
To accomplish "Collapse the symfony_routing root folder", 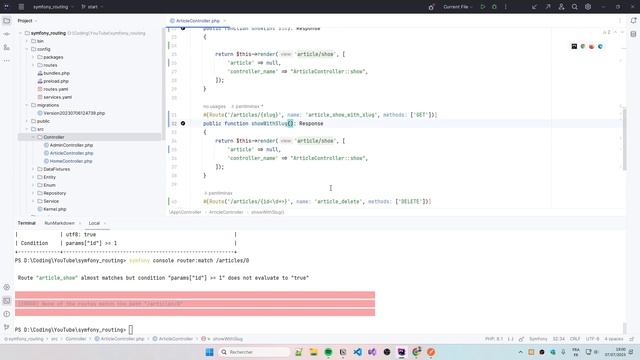I will pyautogui.click(x=20, y=33).
